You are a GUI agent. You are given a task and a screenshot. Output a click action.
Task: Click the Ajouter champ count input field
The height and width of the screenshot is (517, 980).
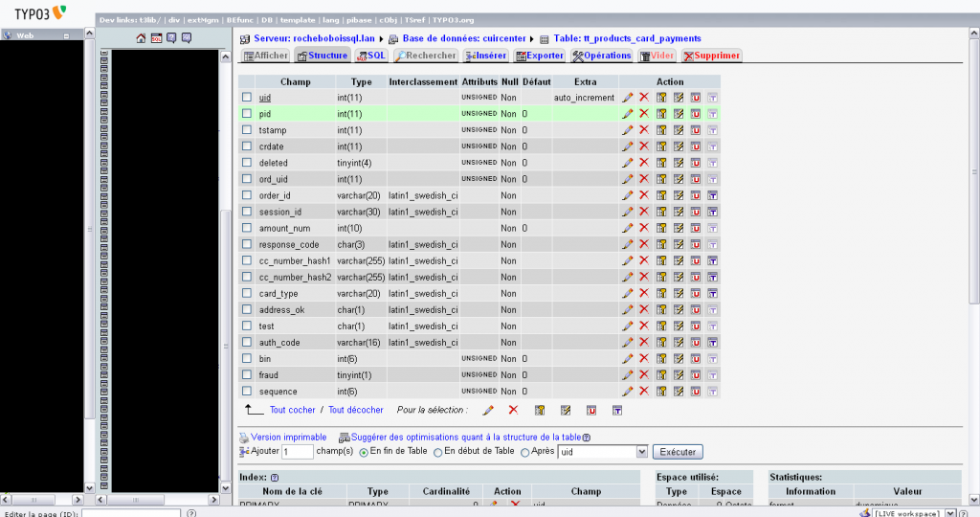298,451
